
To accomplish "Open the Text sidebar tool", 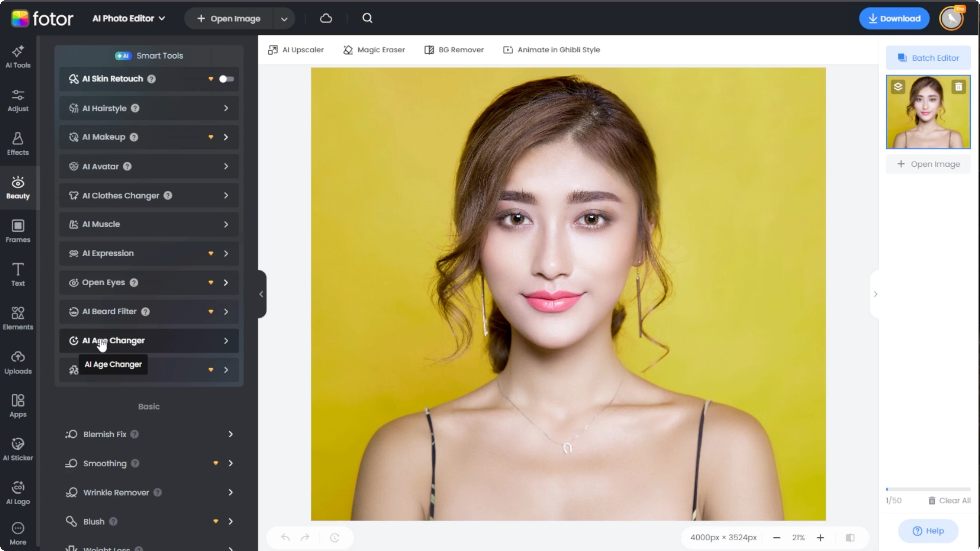I will point(18,275).
